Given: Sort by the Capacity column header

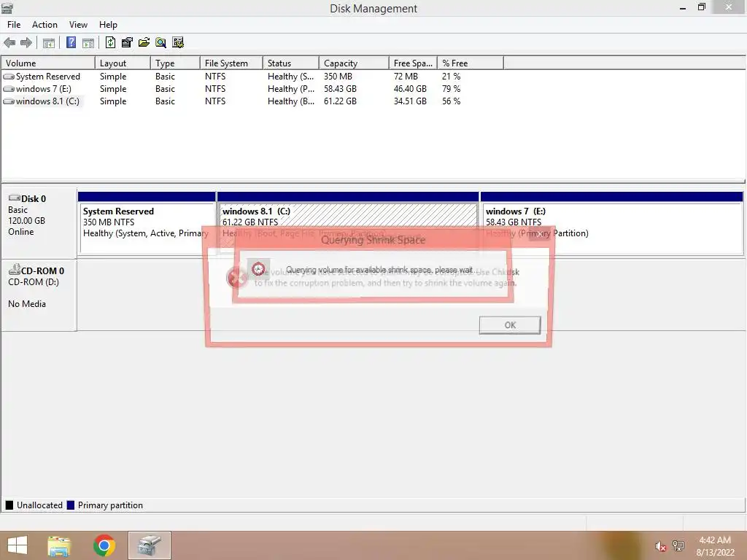Looking at the screenshot, I should [x=354, y=63].
